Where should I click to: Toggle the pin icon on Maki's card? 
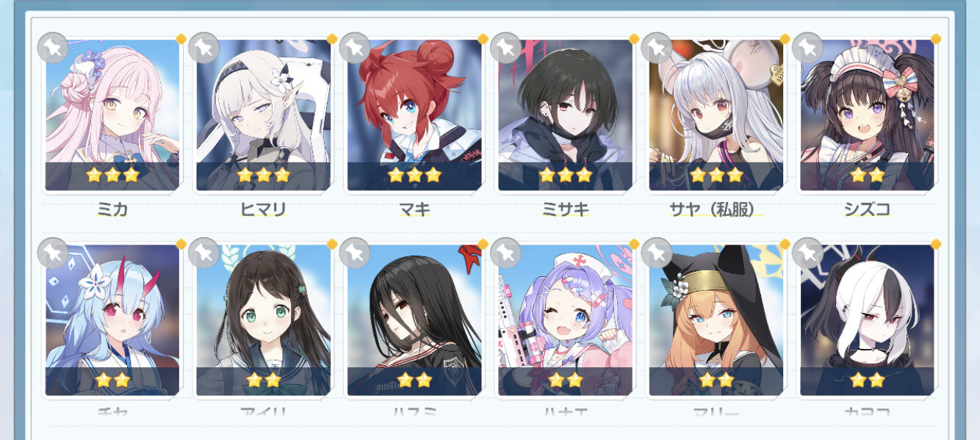[355, 48]
